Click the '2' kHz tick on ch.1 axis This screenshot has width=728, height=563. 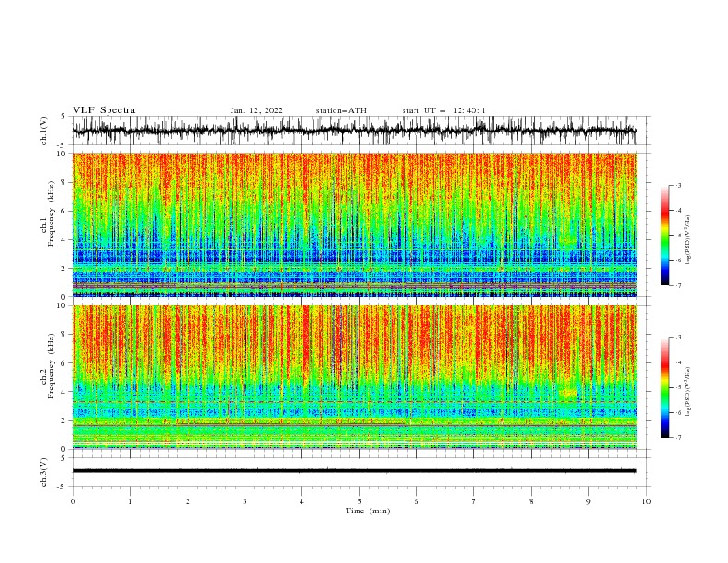point(63,269)
